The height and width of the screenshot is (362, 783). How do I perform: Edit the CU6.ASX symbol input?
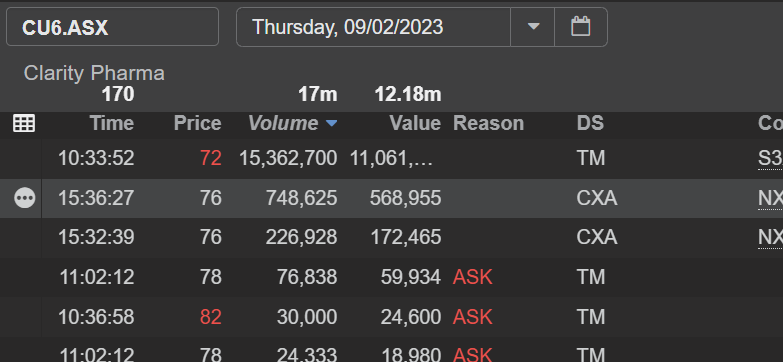(112, 27)
